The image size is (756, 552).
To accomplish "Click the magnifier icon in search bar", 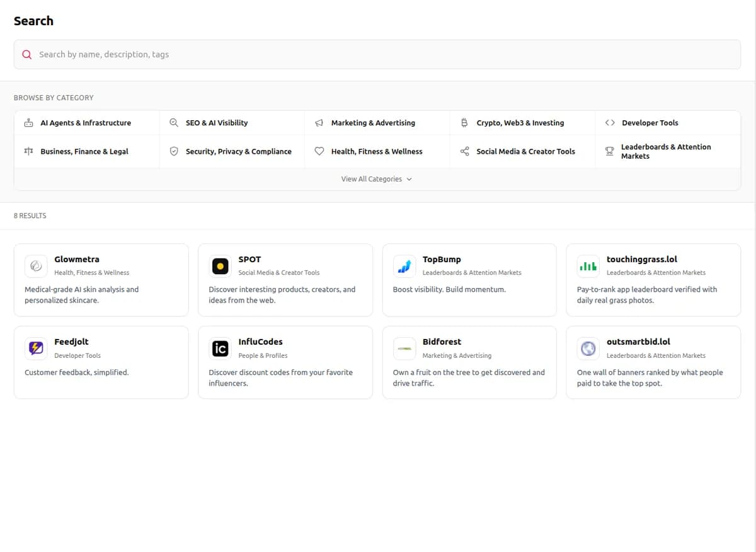I will pos(27,54).
